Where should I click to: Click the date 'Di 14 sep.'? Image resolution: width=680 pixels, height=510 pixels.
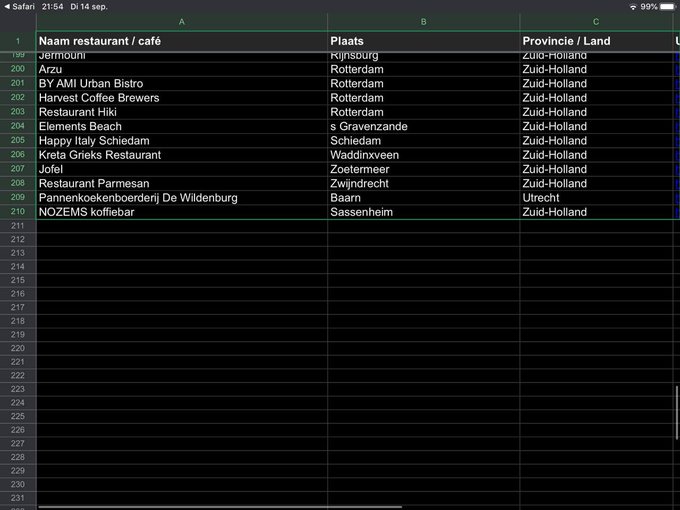click(x=89, y=7)
